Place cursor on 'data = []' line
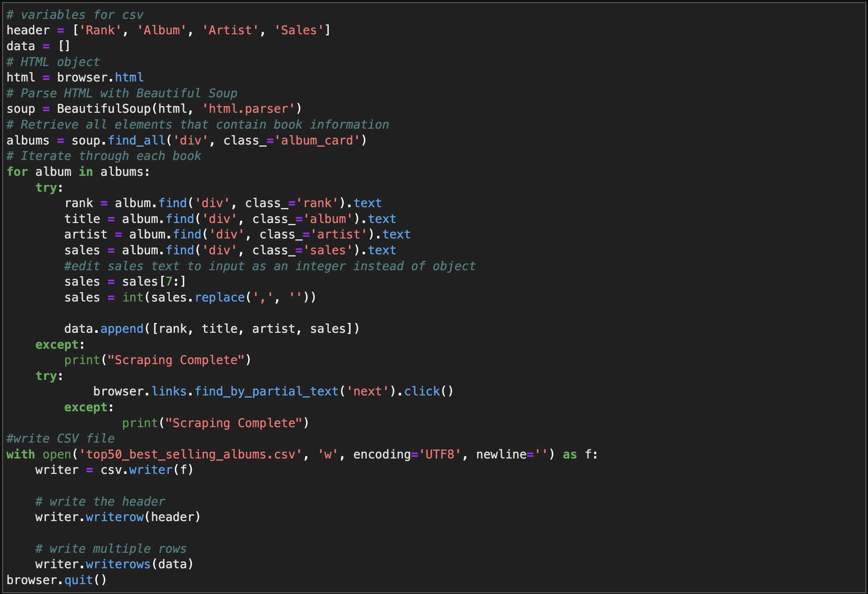This screenshot has height=594, width=868. [38, 46]
